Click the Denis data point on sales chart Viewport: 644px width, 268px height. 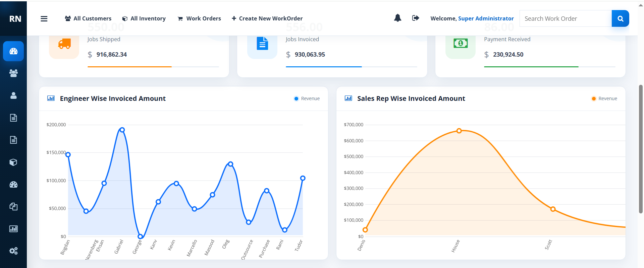point(365,230)
